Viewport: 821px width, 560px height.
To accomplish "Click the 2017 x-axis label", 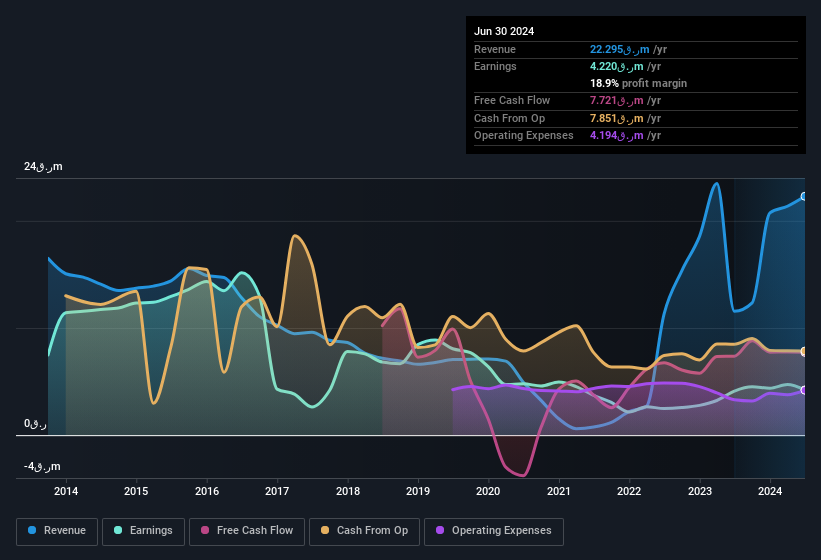I will click(277, 491).
